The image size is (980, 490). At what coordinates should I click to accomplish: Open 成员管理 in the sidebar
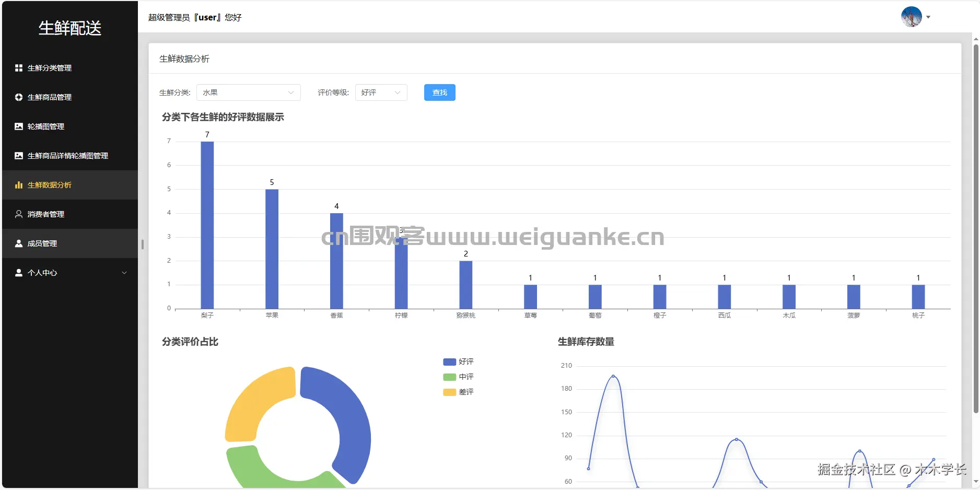[70, 243]
